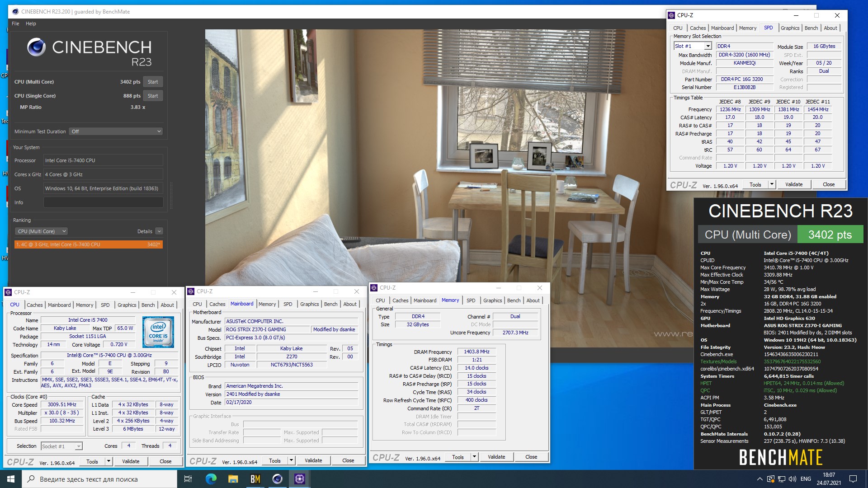Start the CPU Multi Core test

pyautogui.click(x=153, y=82)
